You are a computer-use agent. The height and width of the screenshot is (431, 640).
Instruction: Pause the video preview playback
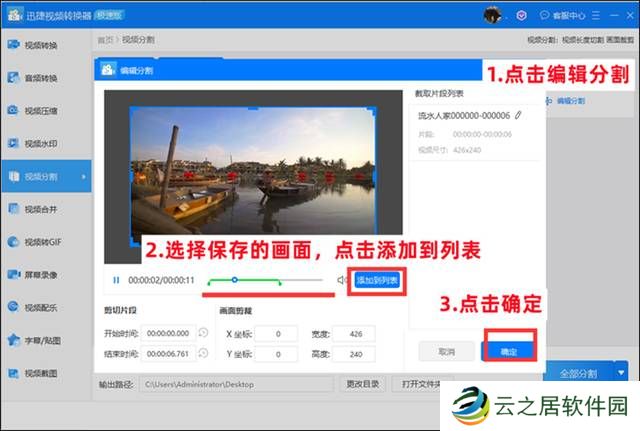[x=116, y=281]
